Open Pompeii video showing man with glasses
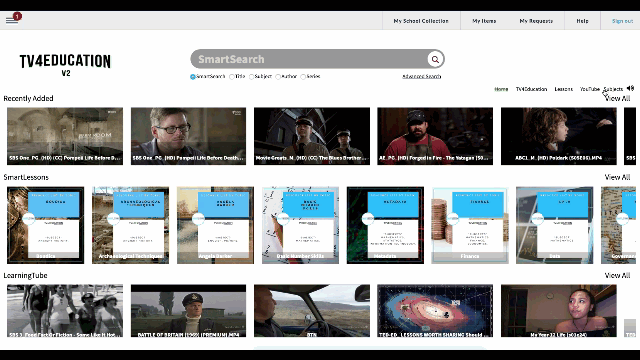 (188, 136)
